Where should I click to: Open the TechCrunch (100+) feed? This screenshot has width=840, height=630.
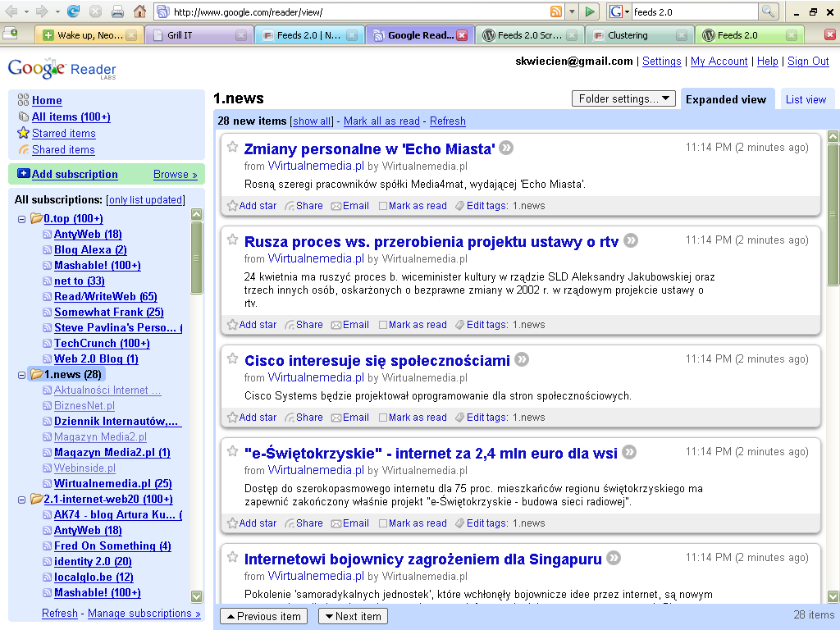tap(102, 344)
